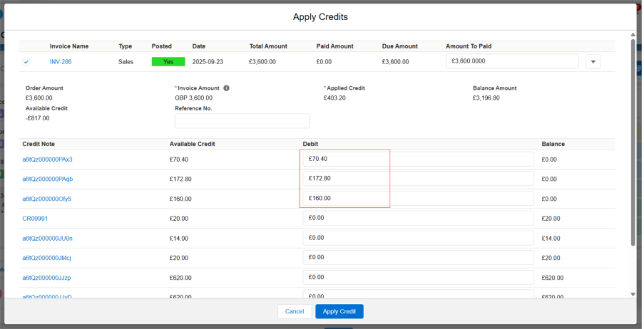Open the INV-286 invoice link
Screen dimensions: 644x329
click(61, 62)
